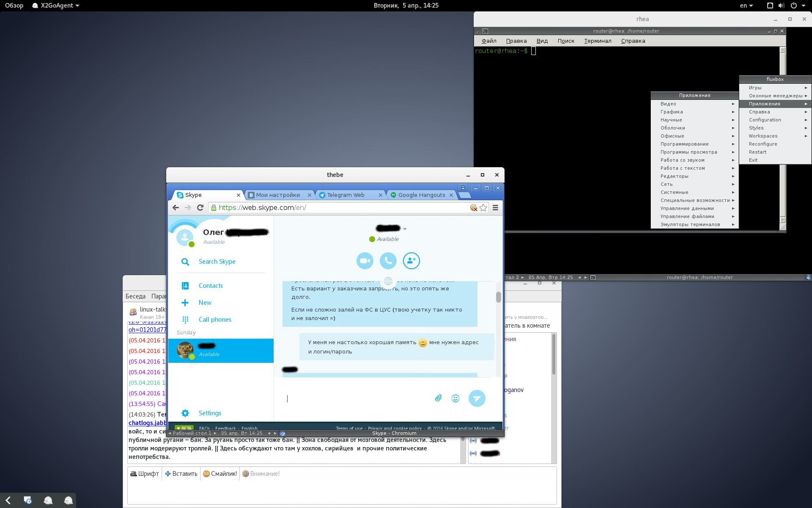The width and height of the screenshot is (812, 508).
Task: Expand Оконные менеджеры submenu
Action: point(775,96)
